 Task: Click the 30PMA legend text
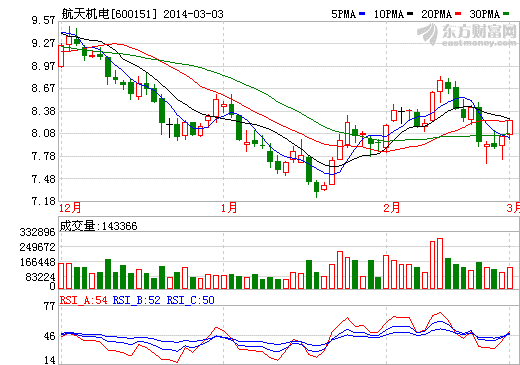[x=485, y=14]
